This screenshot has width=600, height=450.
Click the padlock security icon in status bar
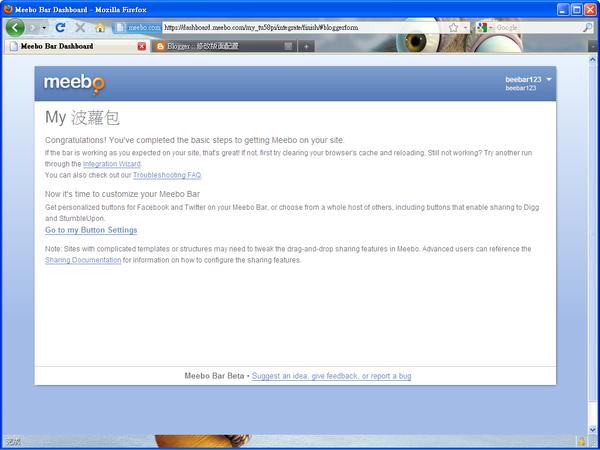point(582,442)
